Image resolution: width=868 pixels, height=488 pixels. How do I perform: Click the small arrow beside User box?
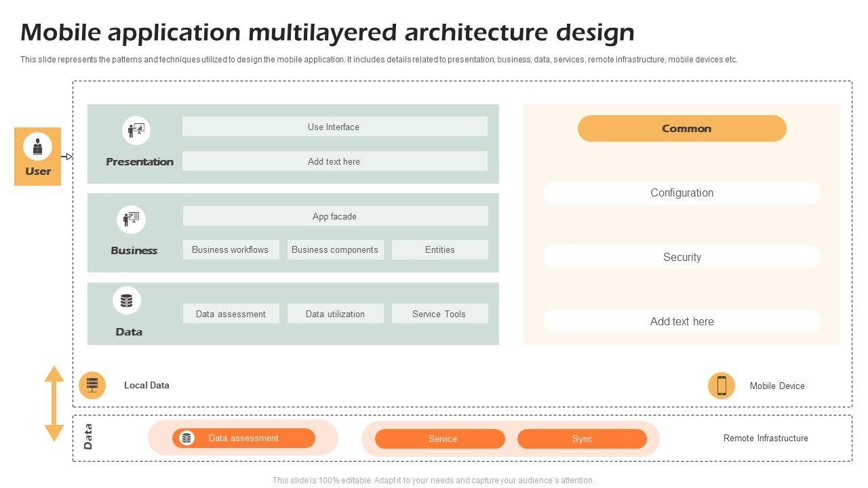67,157
